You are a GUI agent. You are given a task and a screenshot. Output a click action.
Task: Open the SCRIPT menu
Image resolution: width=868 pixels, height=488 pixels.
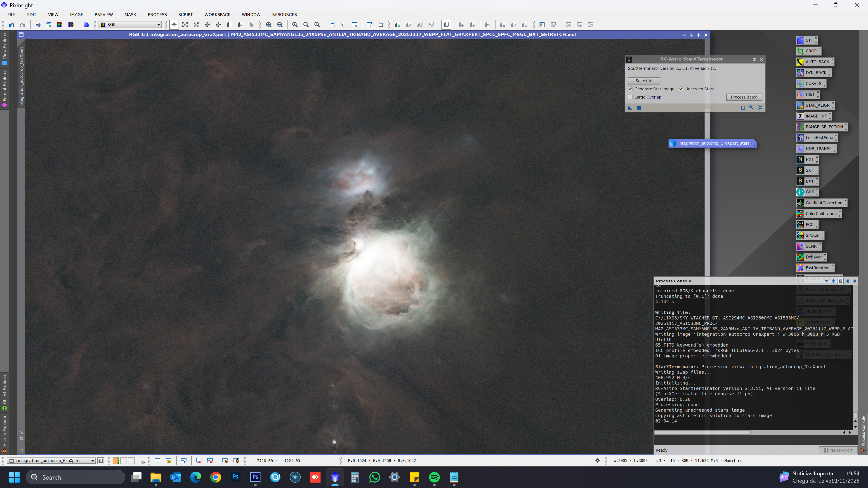(185, 14)
